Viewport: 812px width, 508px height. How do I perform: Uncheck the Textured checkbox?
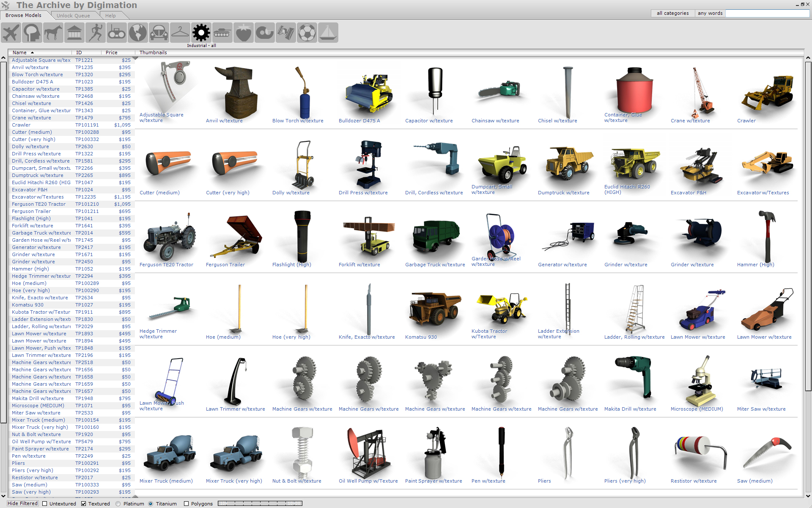pos(84,504)
